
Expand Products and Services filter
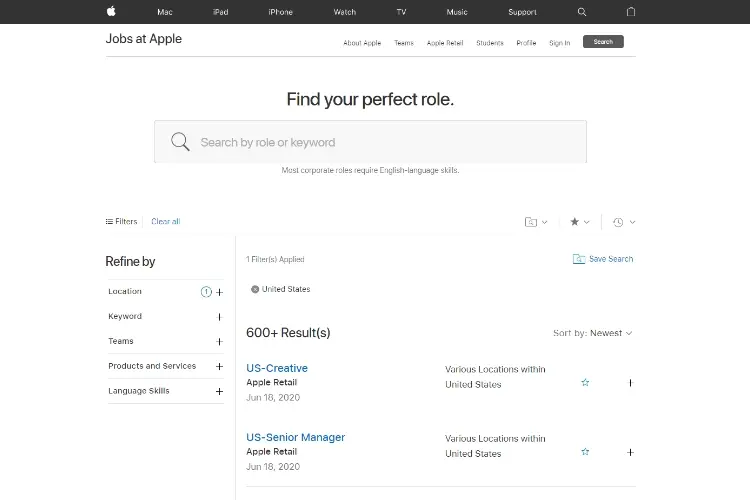tap(219, 367)
